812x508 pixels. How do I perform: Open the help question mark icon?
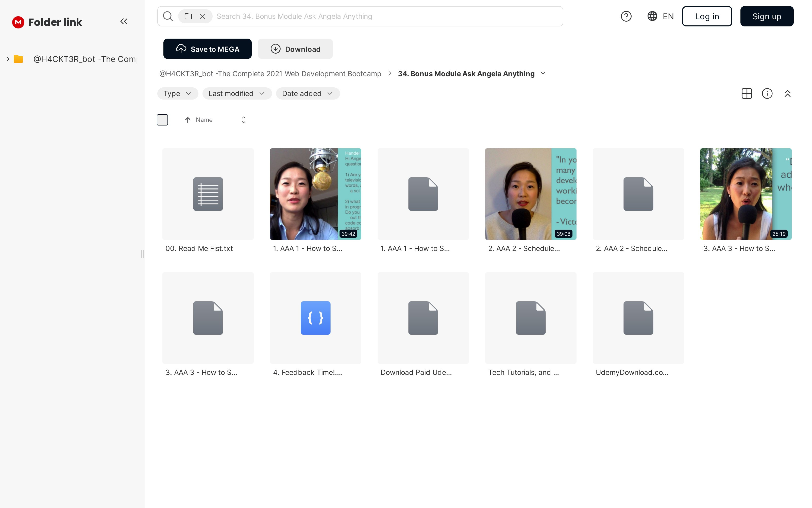click(626, 16)
